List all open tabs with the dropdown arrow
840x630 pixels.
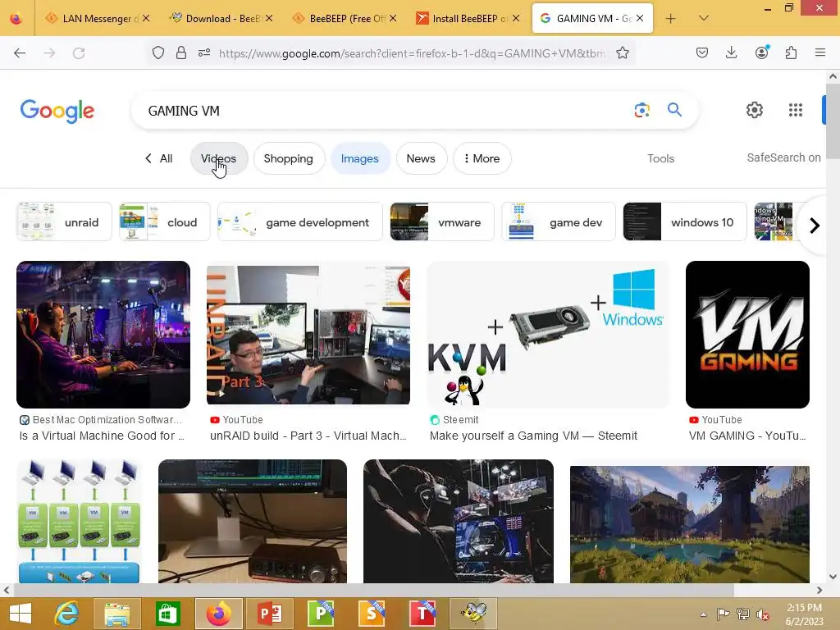pyautogui.click(x=704, y=18)
